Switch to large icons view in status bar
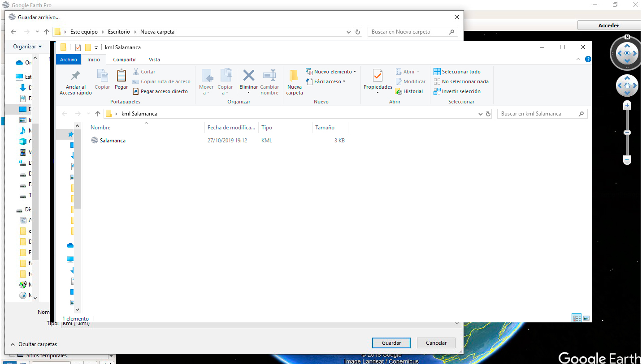This screenshot has width=642, height=364. pyautogui.click(x=586, y=318)
